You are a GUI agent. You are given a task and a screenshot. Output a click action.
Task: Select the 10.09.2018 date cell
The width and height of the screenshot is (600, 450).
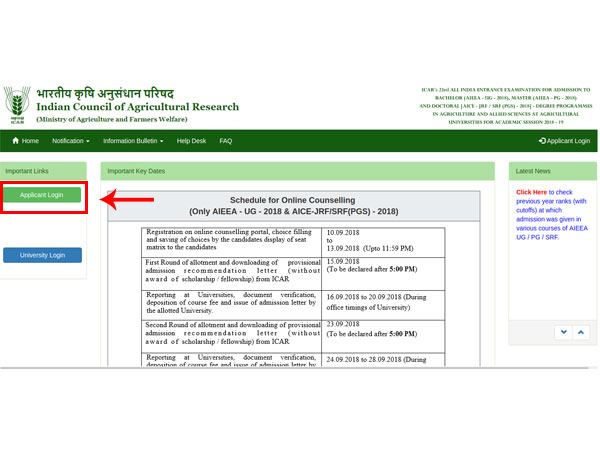(383, 243)
